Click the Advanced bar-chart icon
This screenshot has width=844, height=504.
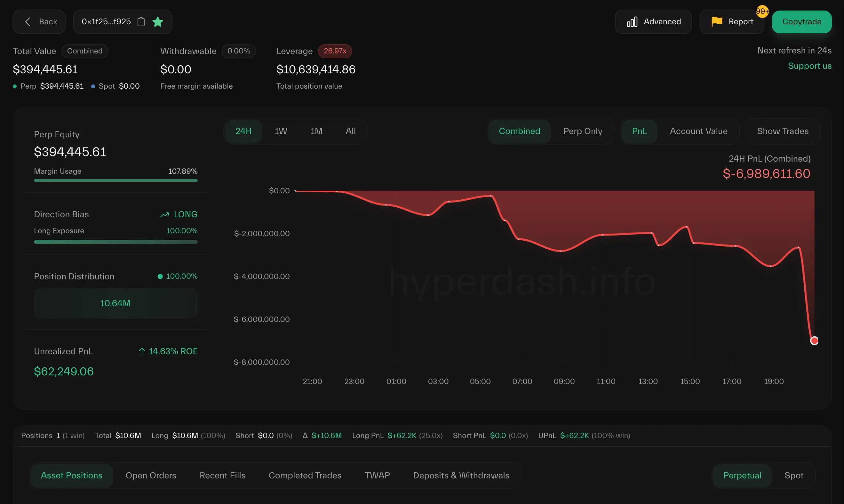[632, 22]
